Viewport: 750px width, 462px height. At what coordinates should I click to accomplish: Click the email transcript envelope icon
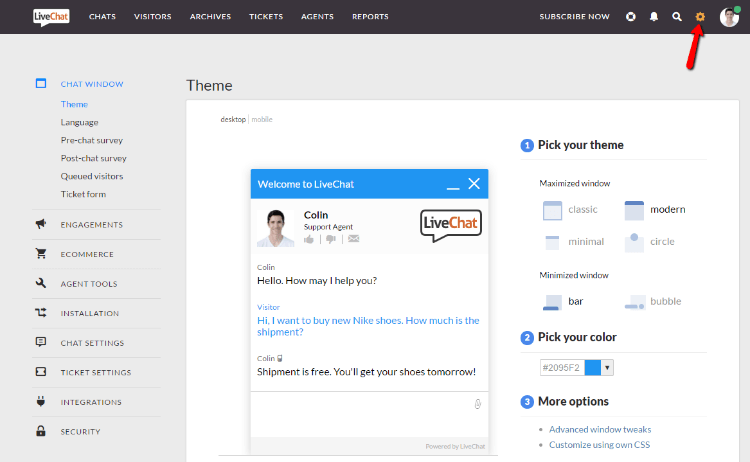(353, 239)
